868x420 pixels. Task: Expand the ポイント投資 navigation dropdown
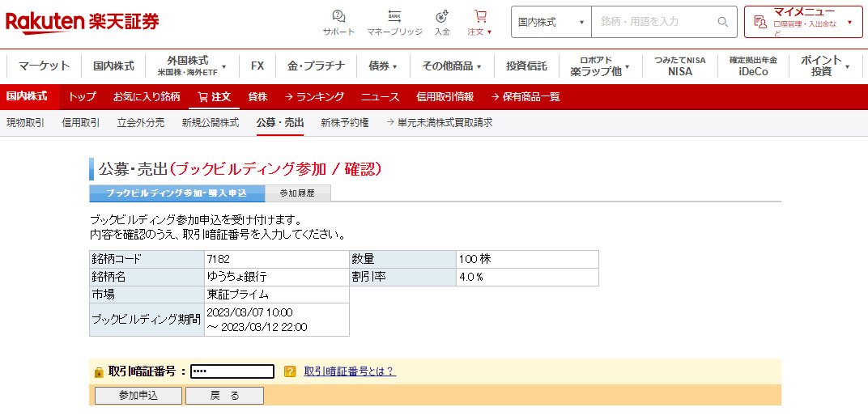(x=825, y=66)
